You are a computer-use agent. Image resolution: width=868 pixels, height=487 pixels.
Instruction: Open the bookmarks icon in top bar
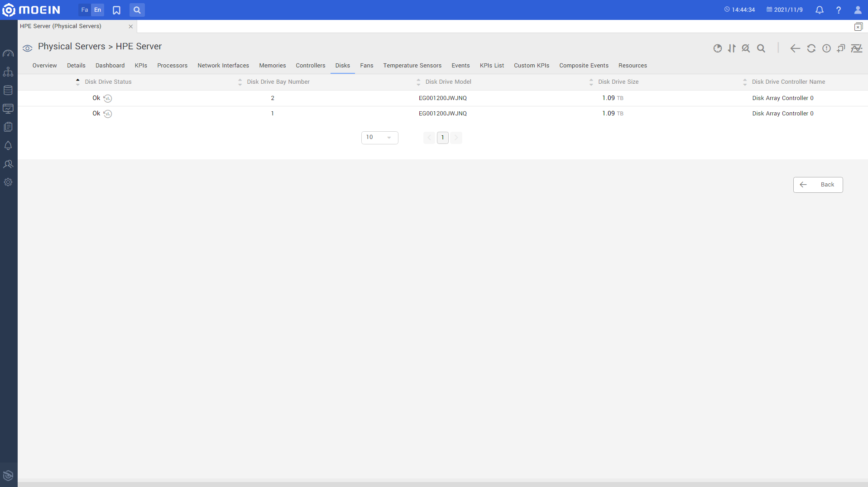point(116,10)
